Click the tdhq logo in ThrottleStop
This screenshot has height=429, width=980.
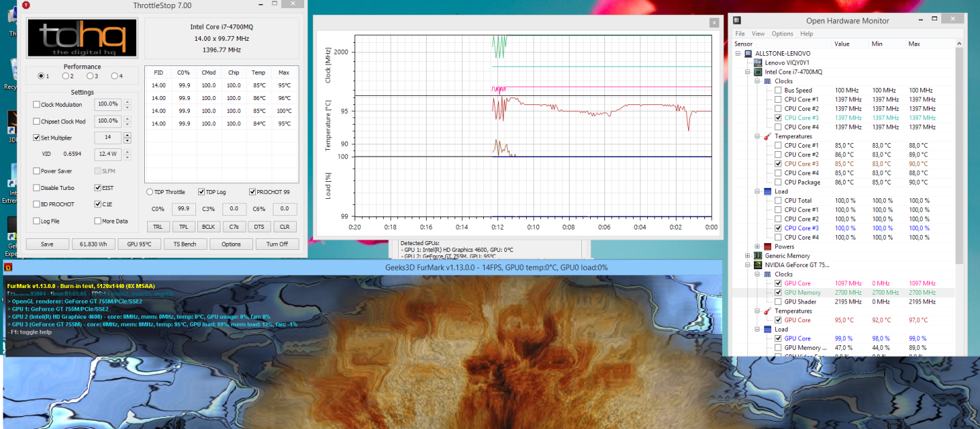tap(82, 37)
